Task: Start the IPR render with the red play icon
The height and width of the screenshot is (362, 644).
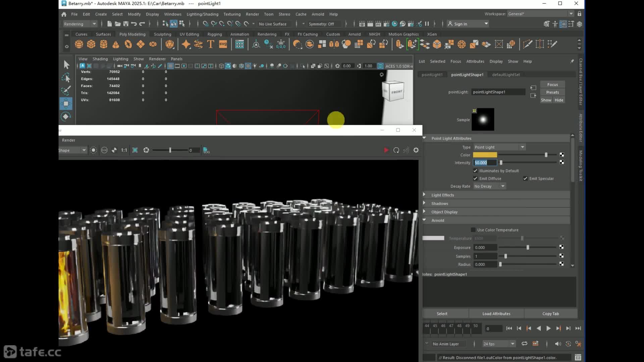Action: tap(386, 150)
